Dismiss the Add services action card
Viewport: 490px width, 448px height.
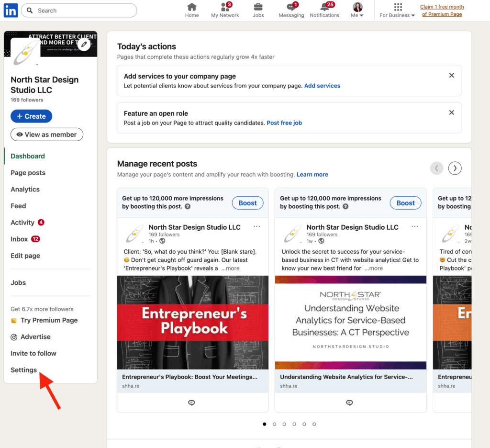click(452, 75)
